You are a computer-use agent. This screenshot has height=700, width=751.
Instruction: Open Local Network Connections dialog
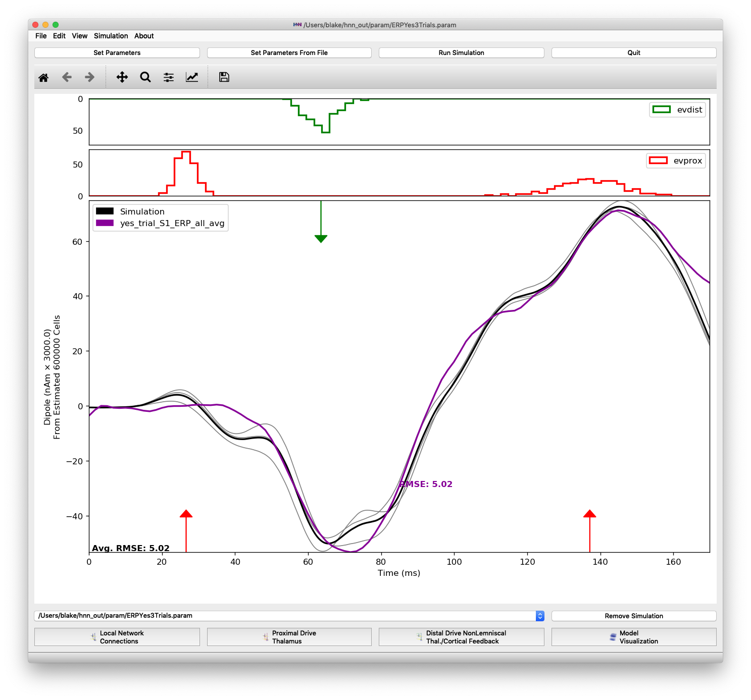click(x=117, y=637)
